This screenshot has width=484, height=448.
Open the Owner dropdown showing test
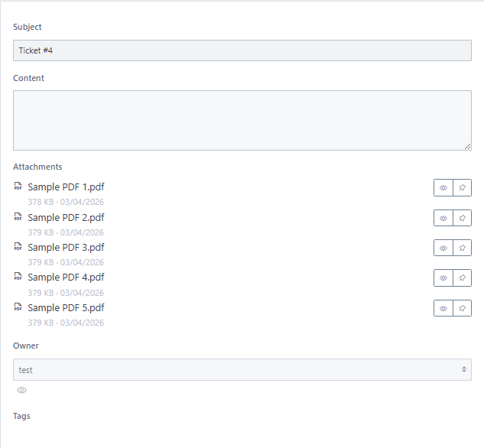click(x=229, y=370)
